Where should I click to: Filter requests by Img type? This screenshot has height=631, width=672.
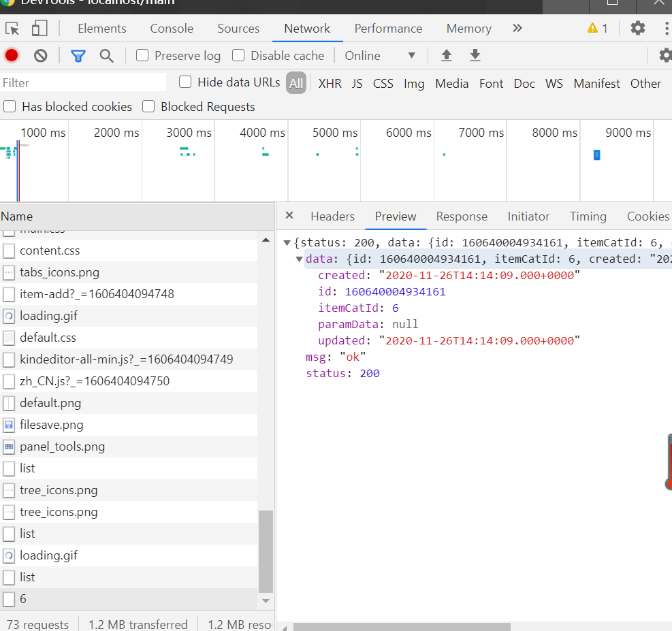click(x=414, y=84)
